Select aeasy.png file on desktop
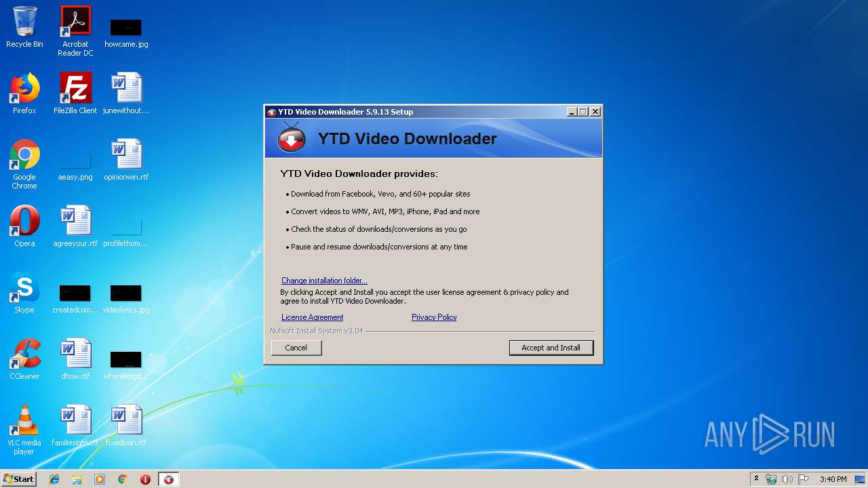868x488 pixels. 75,167
